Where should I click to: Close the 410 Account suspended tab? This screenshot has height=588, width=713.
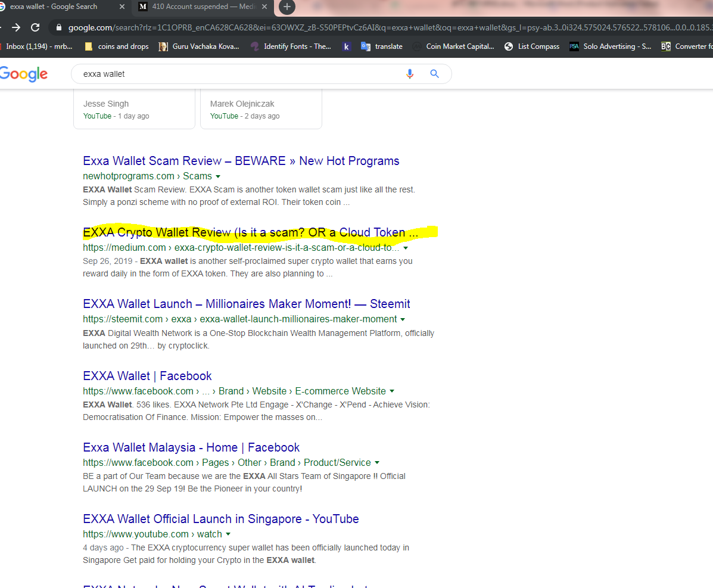click(x=264, y=7)
